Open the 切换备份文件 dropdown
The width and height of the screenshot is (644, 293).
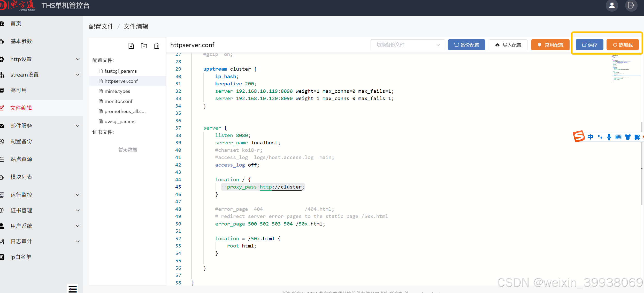click(x=408, y=45)
